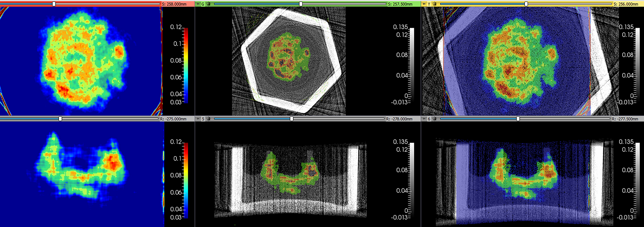Click the view layout icon beside the 6 label
The height and width of the screenshot is (227, 644).
(x=435, y=119)
